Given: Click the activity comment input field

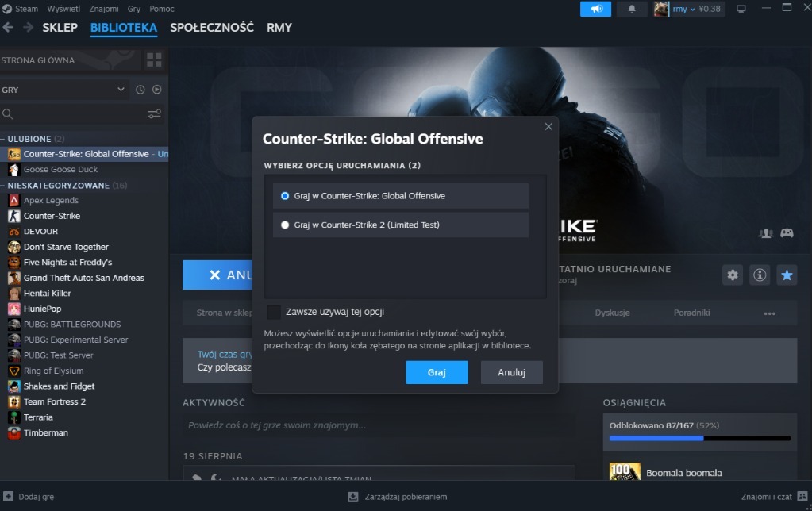Looking at the screenshot, I should 379,425.
